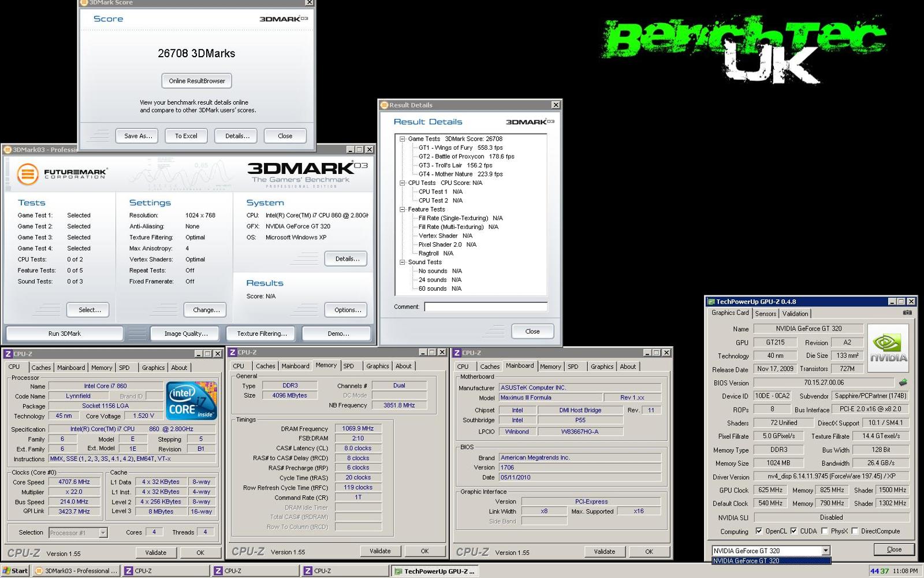Enable the PhysX checkbox
924x578 pixels.
[x=825, y=531]
